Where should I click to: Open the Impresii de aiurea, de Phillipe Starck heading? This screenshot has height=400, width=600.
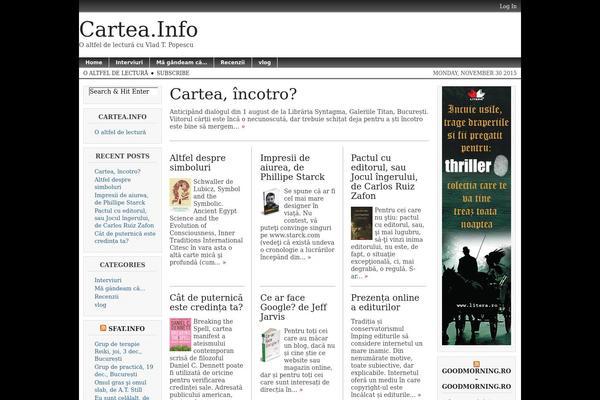(292, 167)
